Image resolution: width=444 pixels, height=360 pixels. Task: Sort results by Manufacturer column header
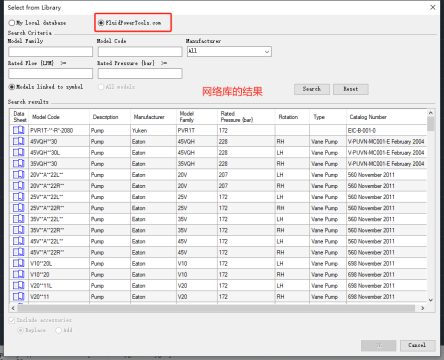(x=149, y=117)
